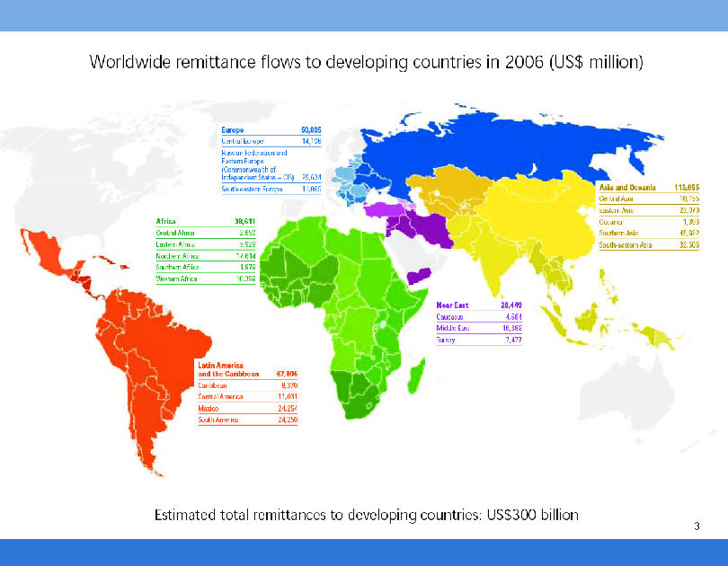
Task: Click the slide page number 3
Action: tap(697, 526)
